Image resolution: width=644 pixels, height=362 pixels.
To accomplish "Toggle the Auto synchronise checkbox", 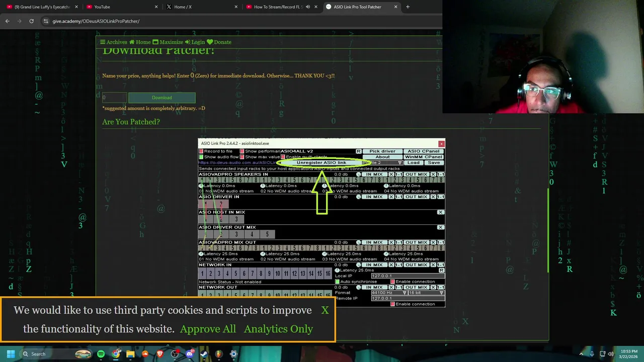I will [x=337, y=282].
